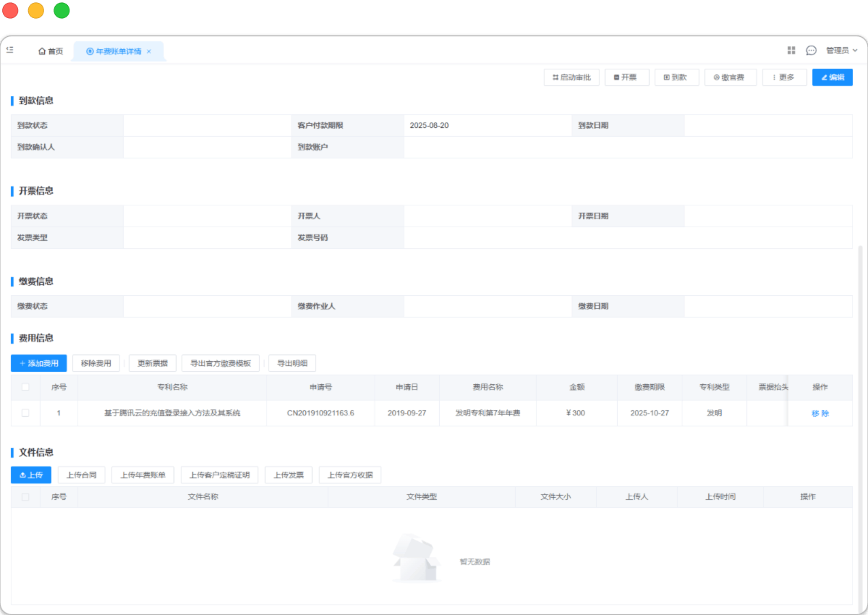The width and height of the screenshot is (868, 615).
Task: Click the 开票 invoice button
Action: pos(625,77)
